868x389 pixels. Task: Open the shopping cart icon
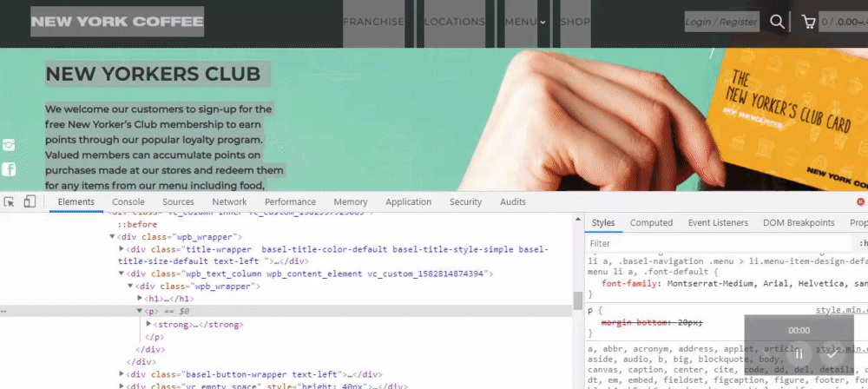[809, 23]
